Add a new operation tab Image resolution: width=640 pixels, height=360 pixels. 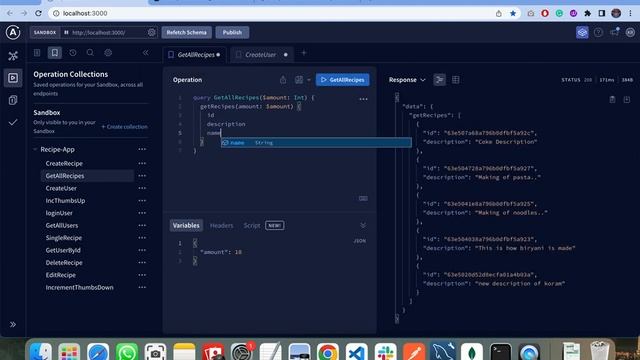click(304, 53)
